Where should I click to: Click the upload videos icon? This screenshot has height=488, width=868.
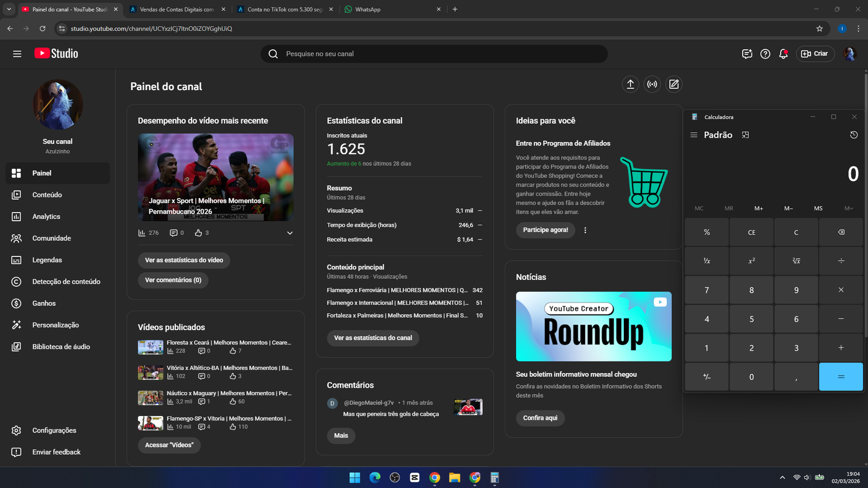coord(630,84)
